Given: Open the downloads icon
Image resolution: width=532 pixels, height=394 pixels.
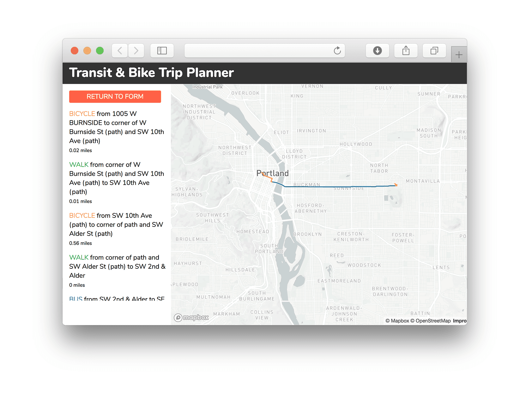Looking at the screenshot, I should [x=378, y=51].
